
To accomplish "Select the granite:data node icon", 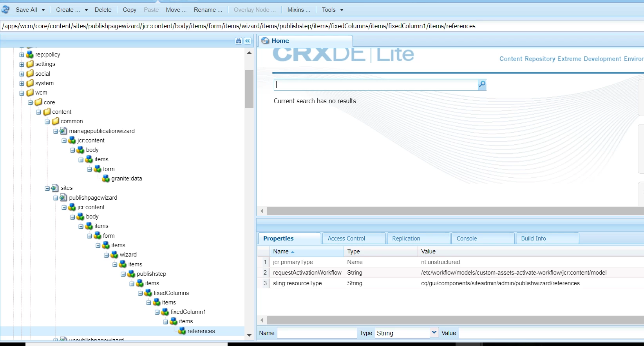I will pyautogui.click(x=106, y=178).
